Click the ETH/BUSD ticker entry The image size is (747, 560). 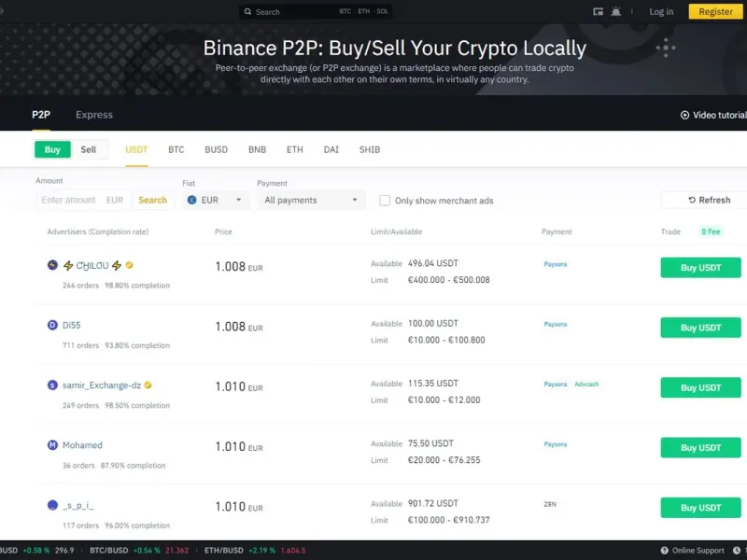coord(255,551)
